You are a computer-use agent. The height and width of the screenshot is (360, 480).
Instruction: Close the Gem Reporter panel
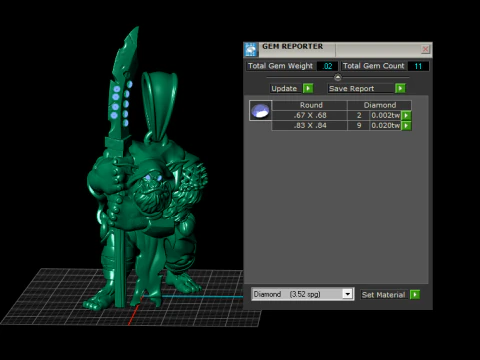pyautogui.click(x=425, y=49)
